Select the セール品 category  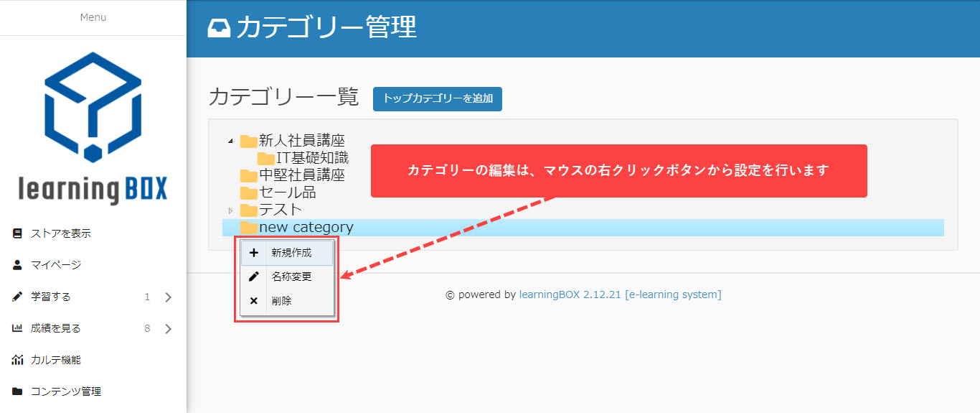point(287,192)
